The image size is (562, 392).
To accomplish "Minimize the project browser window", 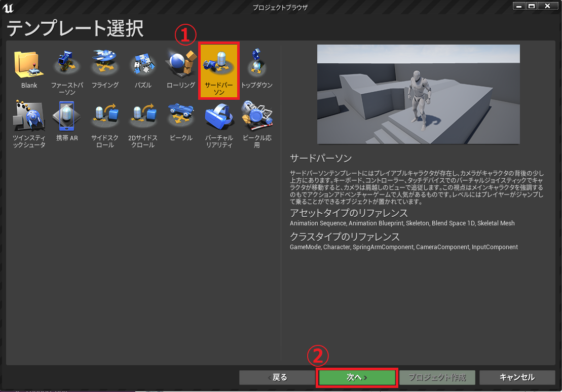I will click(x=518, y=6).
